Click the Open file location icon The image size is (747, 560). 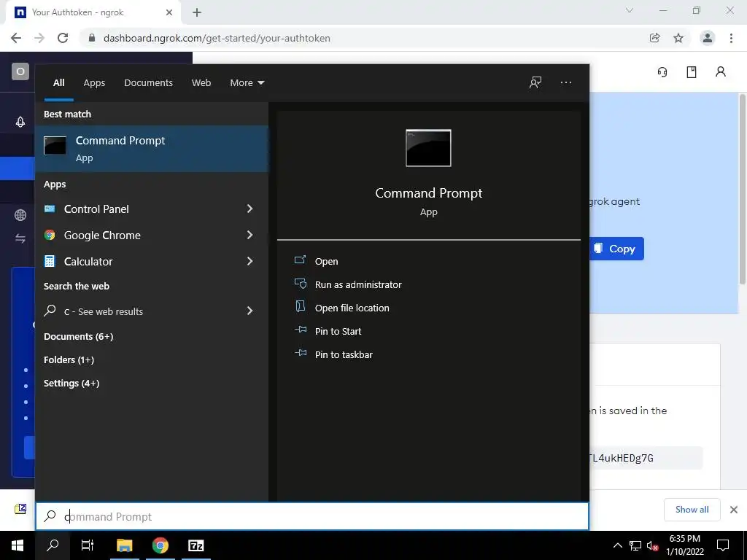coord(300,307)
